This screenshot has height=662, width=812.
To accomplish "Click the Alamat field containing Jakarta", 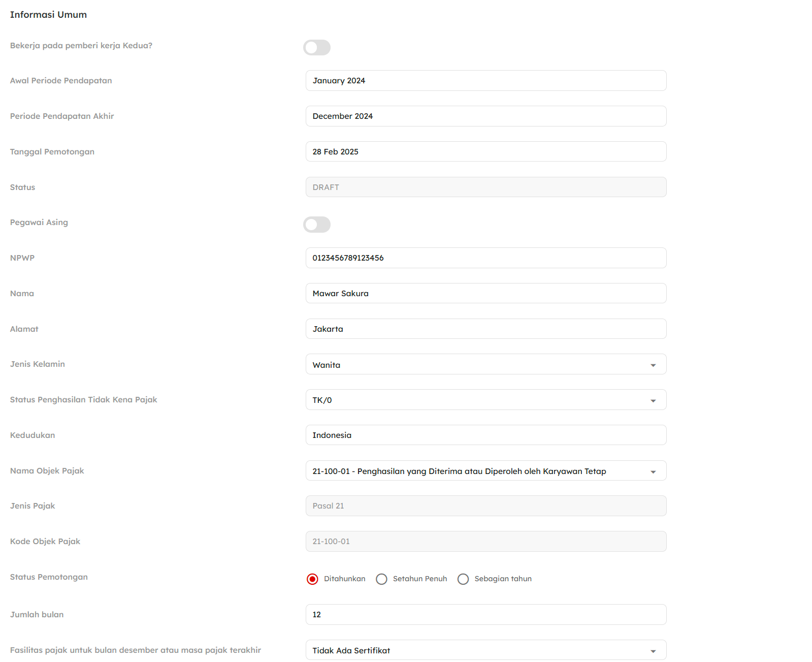I will [x=485, y=329].
